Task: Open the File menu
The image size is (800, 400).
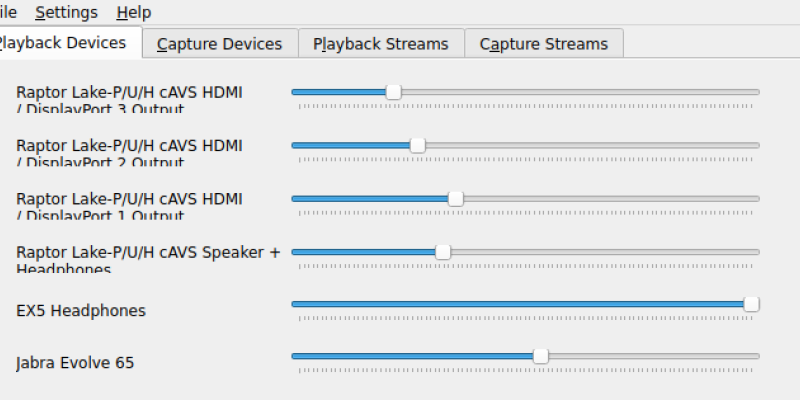Action: [x=8, y=13]
